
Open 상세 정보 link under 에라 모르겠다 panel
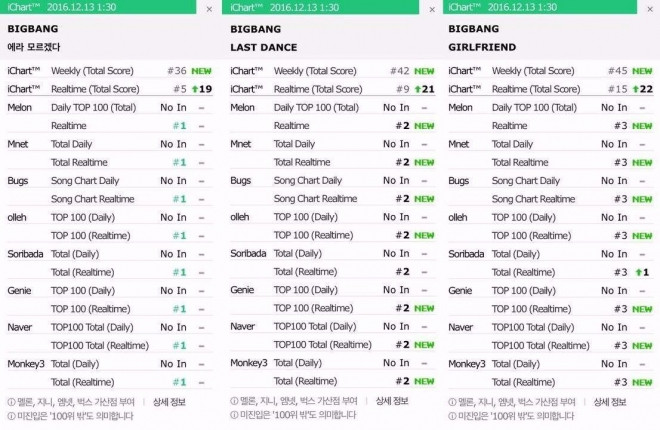(169, 402)
